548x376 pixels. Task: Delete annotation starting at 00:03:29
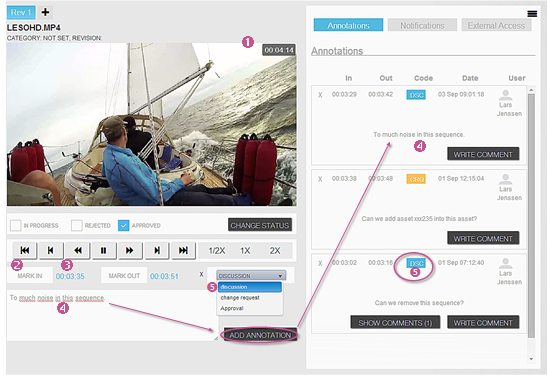click(320, 95)
